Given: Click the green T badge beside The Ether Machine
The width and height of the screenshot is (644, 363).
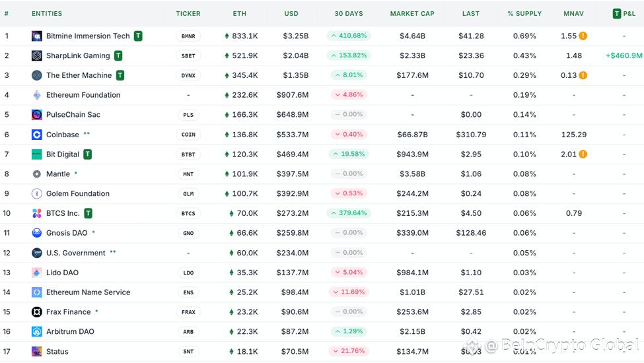Looking at the screenshot, I should tap(120, 75).
